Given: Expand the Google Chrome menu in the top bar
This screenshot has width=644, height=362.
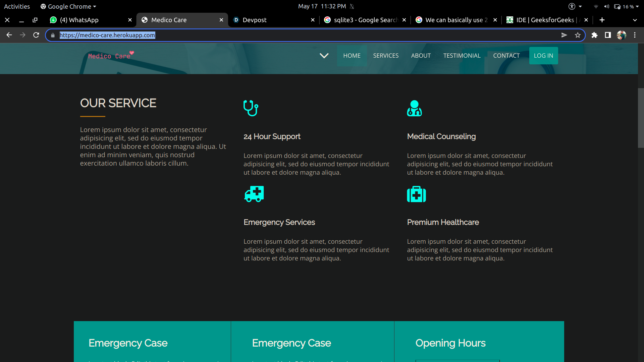Looking at the screenshot, I should point(68,6).
